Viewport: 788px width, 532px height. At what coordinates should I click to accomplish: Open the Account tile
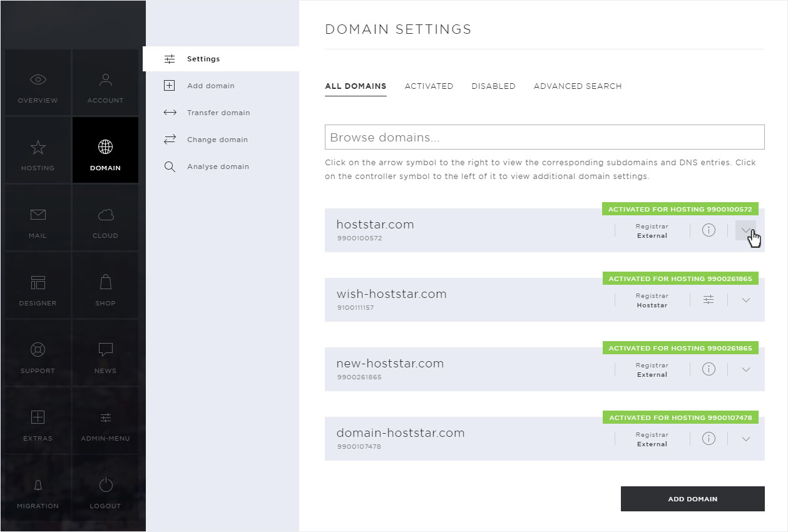tap(105, 83)
